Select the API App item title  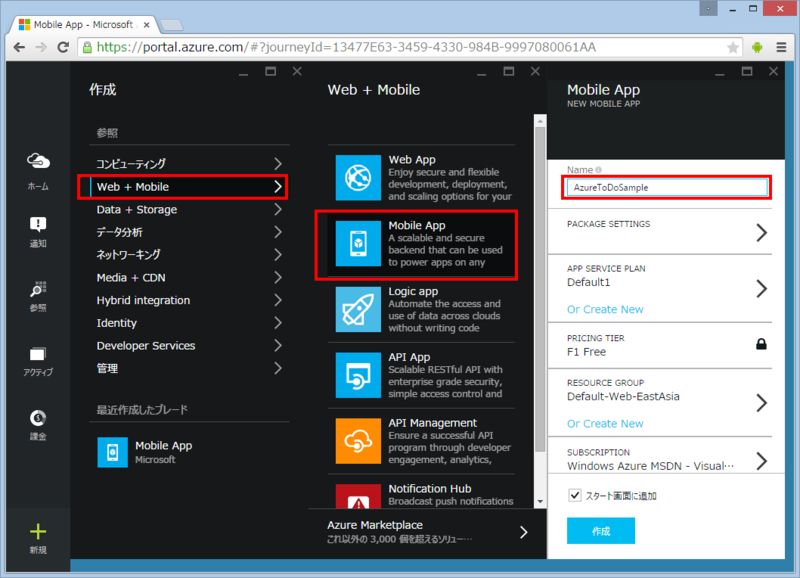[x=409, y=357]
